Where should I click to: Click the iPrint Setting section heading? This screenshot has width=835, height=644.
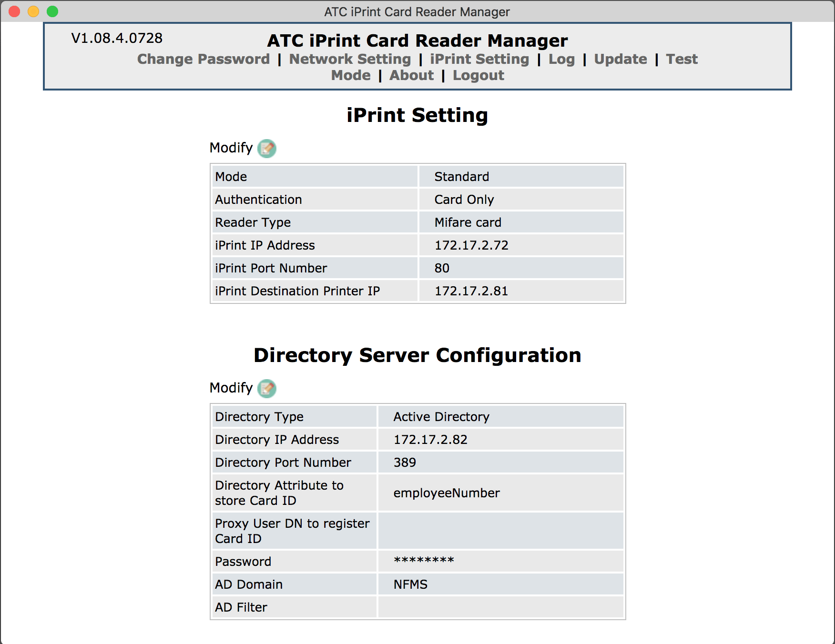pos(417,115)
